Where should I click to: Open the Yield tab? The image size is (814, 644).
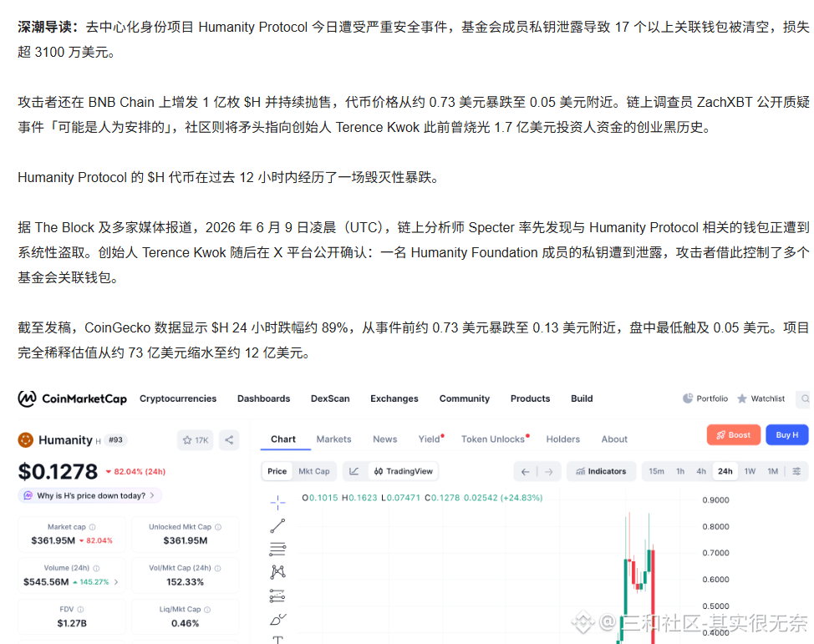coord(430,439)
